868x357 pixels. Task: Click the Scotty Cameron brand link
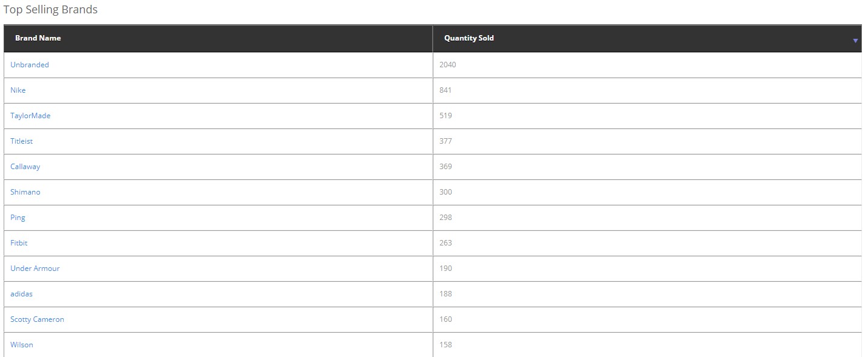point(37,319)
